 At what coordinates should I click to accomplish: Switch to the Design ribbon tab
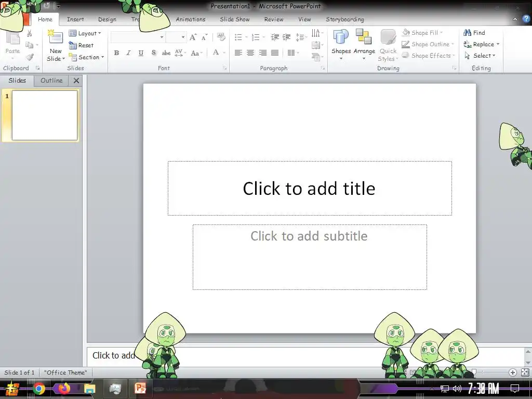click(x=107, y=19)
